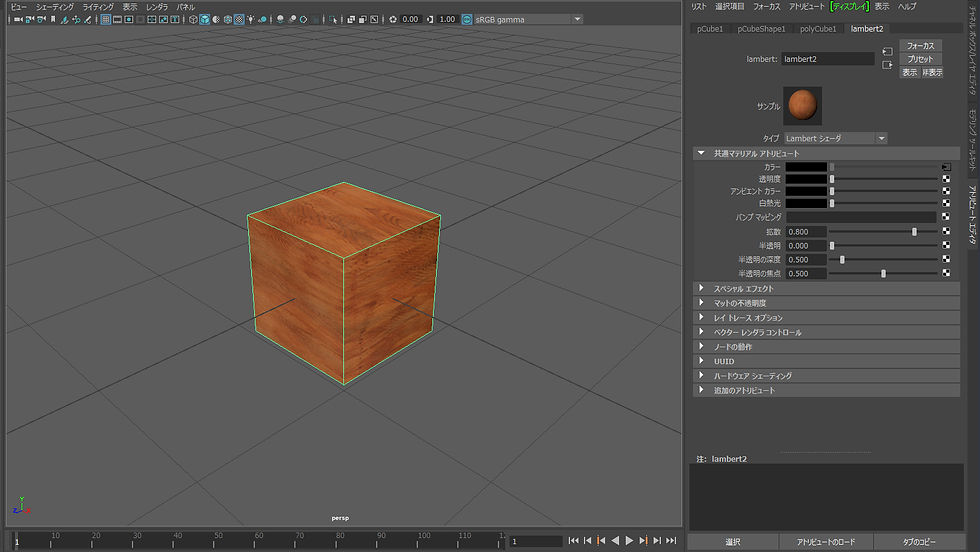Edit the 拡散 value field 0.800

[806, 231]
